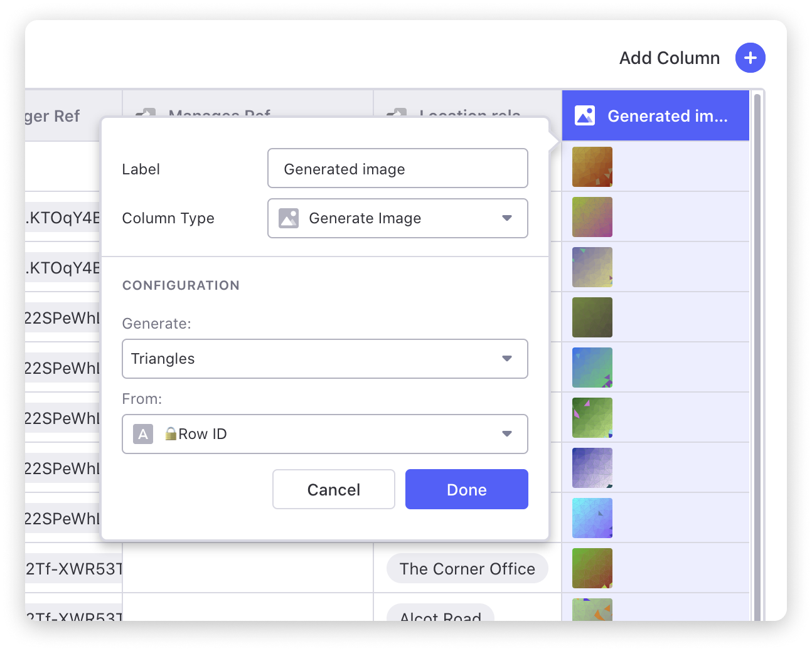
Task: Confirm settings with the Done button
Action: pyautogui.click(x=466, y=489)
